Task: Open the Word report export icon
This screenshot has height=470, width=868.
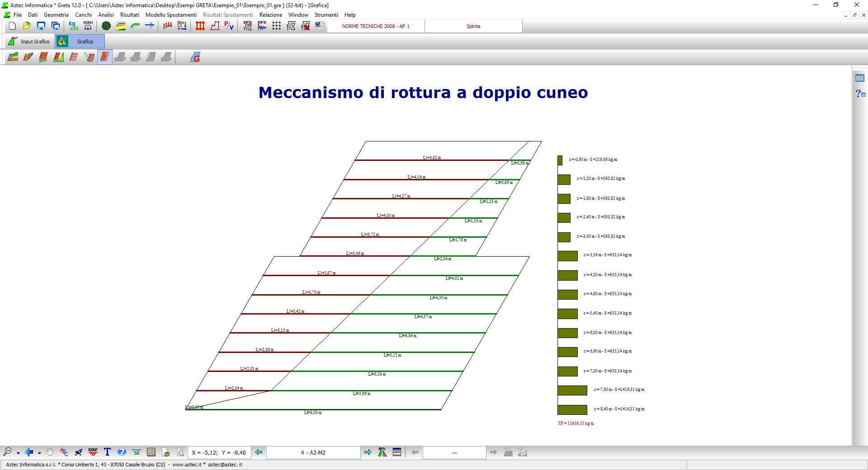Action: 320,26
